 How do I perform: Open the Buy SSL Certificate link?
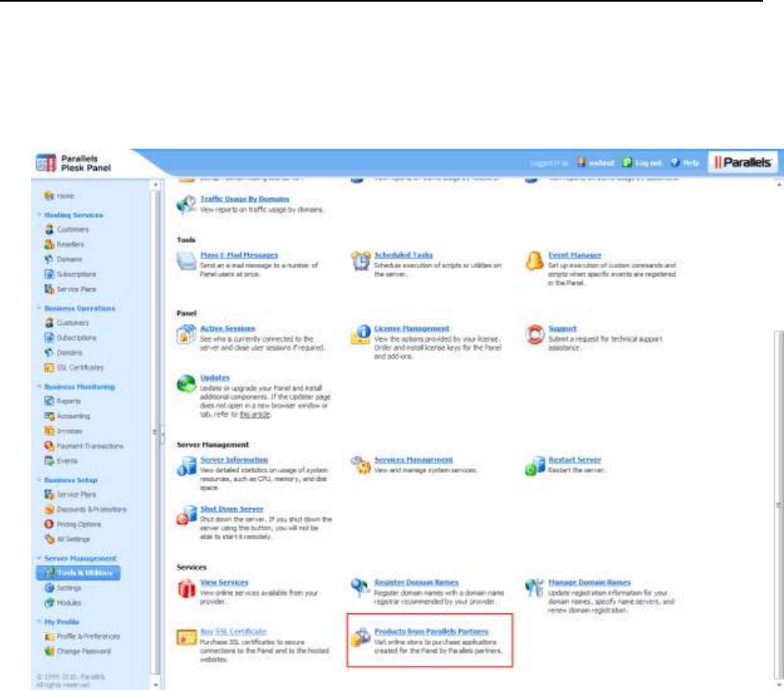pos(233,632)
